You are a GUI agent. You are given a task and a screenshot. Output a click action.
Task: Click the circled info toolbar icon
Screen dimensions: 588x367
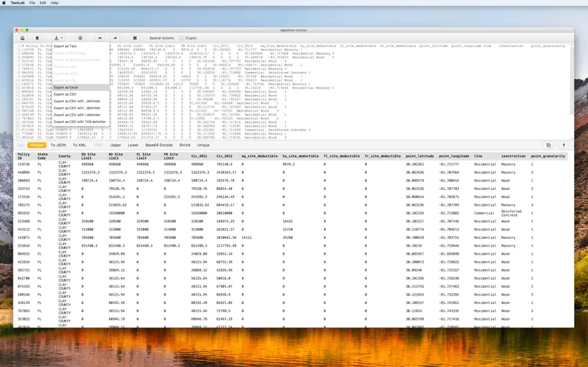(80, 38)
